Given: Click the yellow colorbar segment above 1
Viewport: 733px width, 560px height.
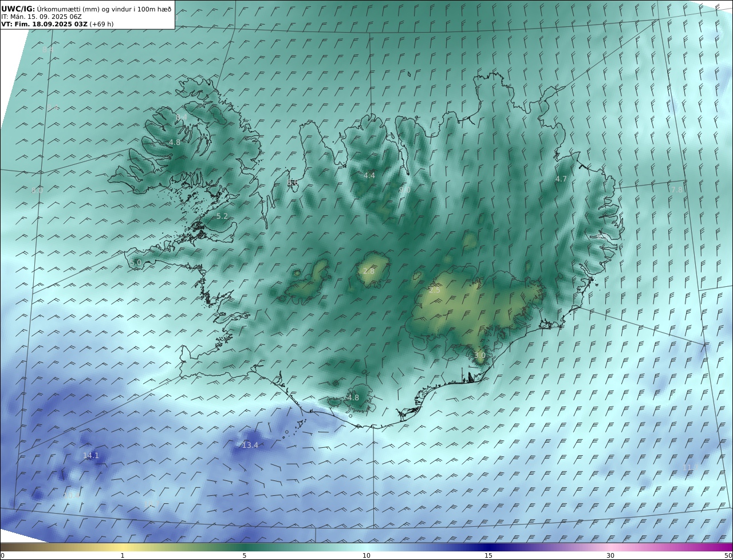Looking at the screenshot, I should click(123, 547).
